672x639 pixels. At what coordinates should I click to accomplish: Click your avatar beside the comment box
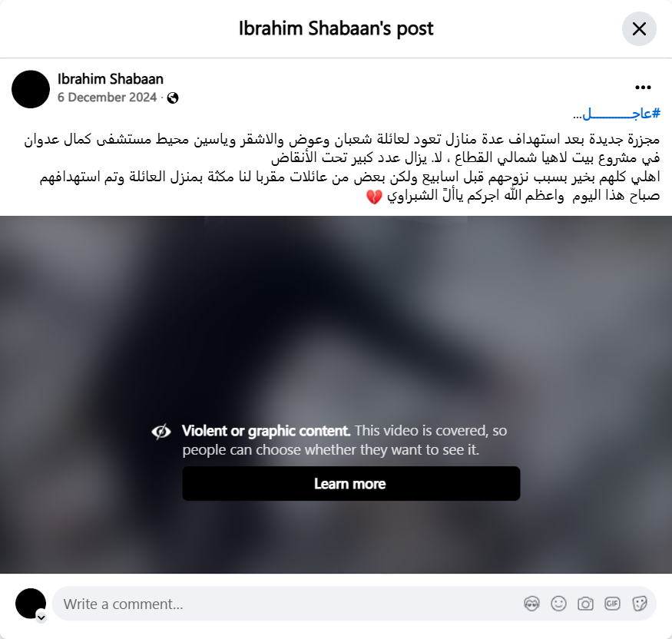tap(31, 604)
